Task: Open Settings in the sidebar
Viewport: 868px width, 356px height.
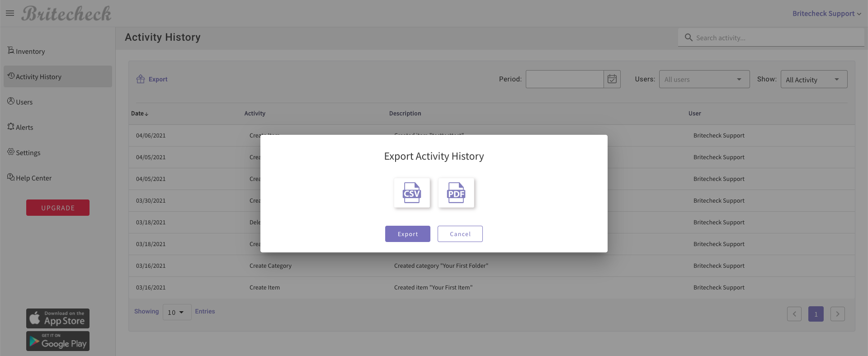Action: 58,152
